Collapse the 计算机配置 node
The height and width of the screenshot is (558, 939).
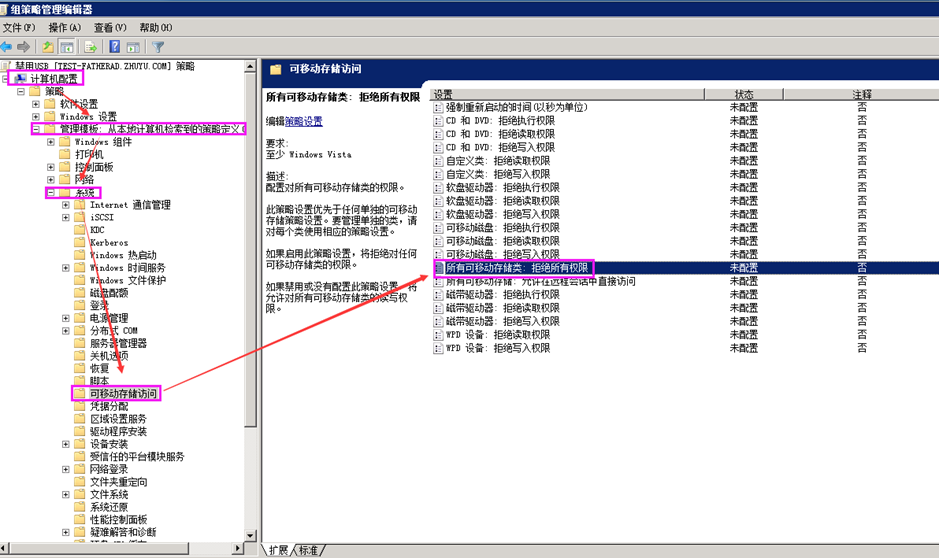[x=5, y=78]
